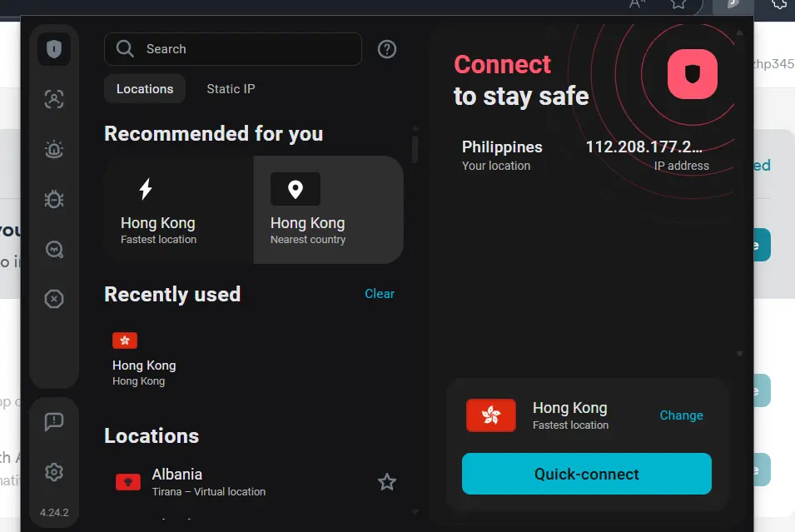Open the Alternative ID person icon
The height and width of the screenshot is (532, 795).
coord(54,99)
